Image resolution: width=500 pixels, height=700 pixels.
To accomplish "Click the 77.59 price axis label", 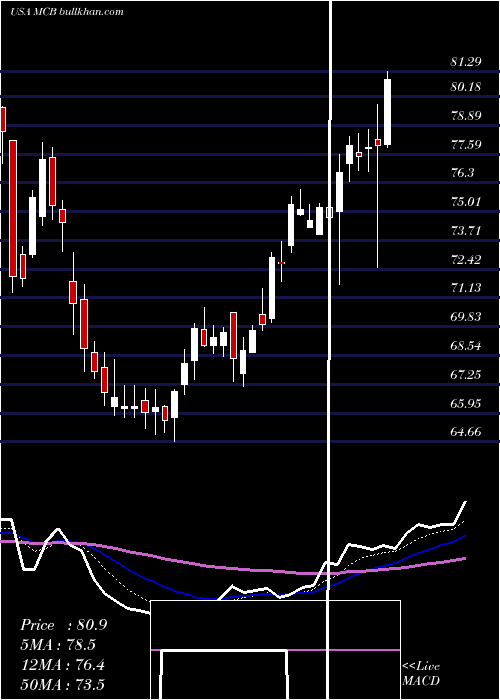I will pos(466,145).
